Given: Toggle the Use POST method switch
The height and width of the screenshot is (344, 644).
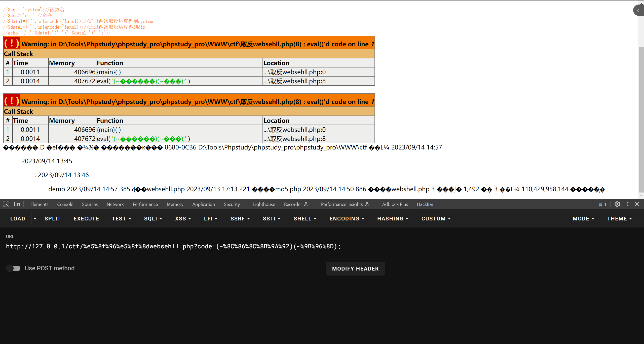Looking at the screenshot, I should [13, 268].
